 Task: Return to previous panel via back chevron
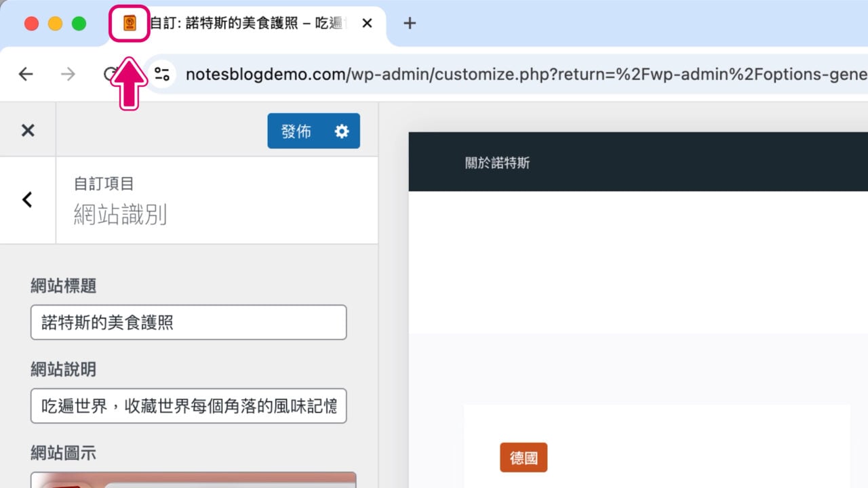(x=27, y=200)
